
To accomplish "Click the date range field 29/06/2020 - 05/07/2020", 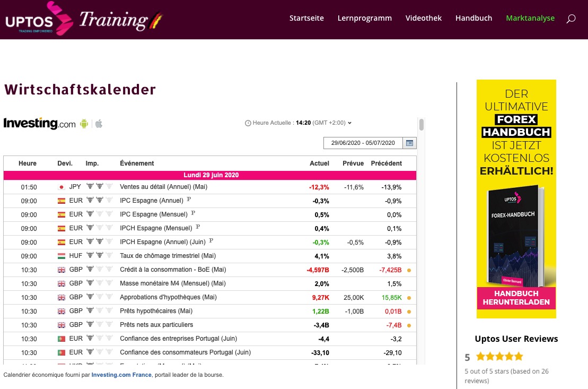I will click(363, 143).
